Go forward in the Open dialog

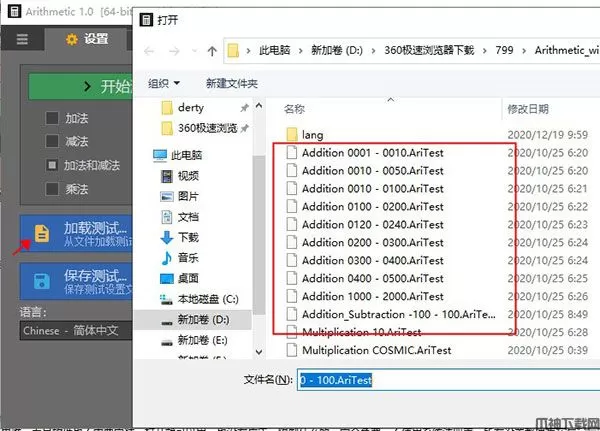tap(174, 51)
